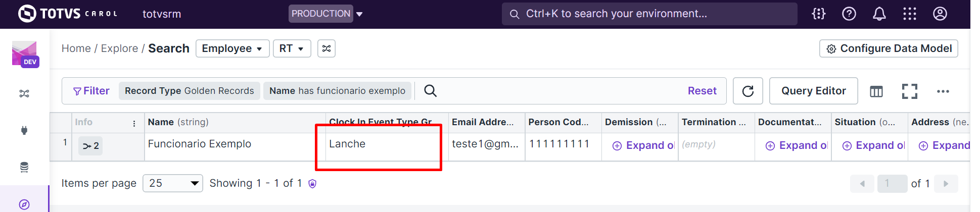The height and width of the screenshot is (212, 980).
Task: Go to the Explore breadcrumb
Action: pos(119,48)
